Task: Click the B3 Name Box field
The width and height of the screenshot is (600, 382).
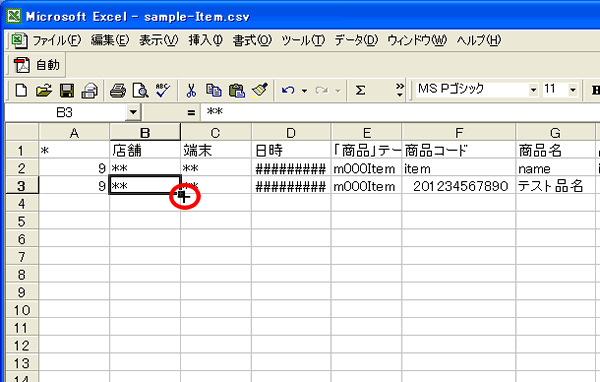Action: point(65,113)
